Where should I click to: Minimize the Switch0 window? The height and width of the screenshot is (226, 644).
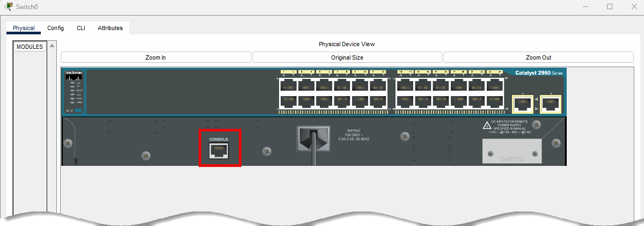[585, 6]
